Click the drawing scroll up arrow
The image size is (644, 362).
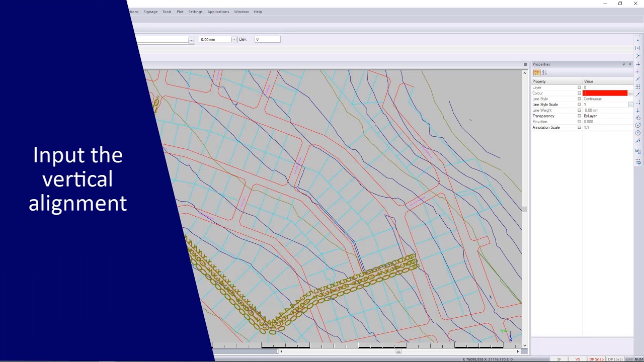(x=525, y=73)
